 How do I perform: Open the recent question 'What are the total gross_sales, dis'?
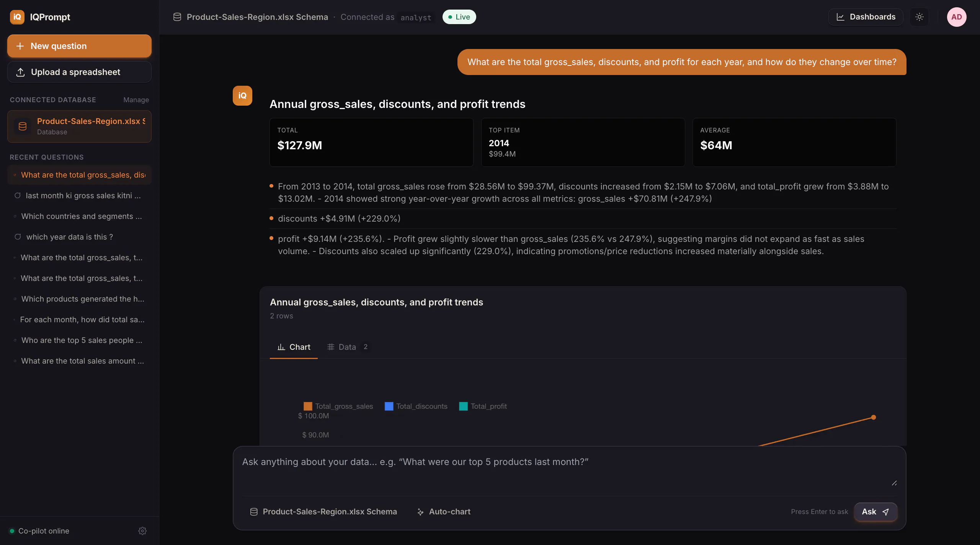point(79,175)
